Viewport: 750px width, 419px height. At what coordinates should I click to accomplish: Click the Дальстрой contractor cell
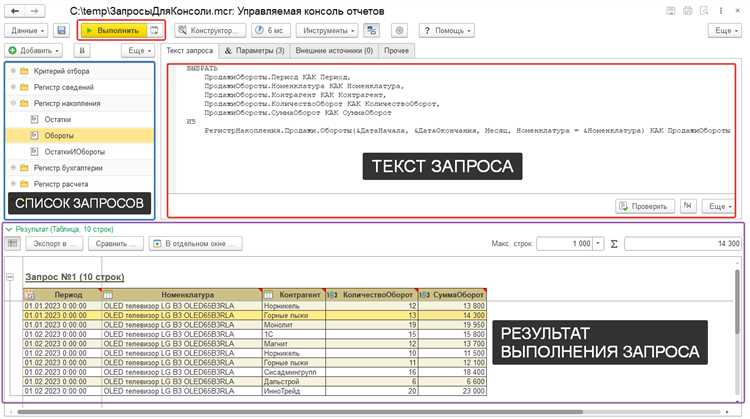click(x=294, y=382)
